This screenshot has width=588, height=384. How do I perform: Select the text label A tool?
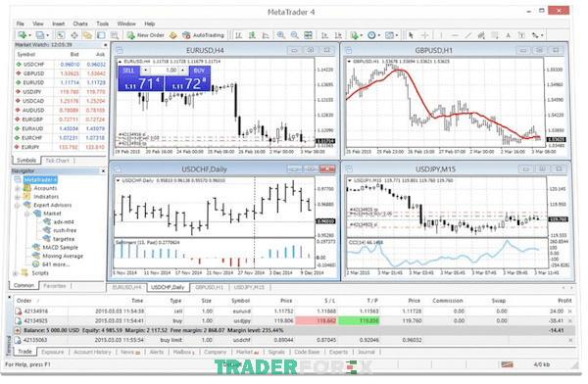click(x=508, y=35)
